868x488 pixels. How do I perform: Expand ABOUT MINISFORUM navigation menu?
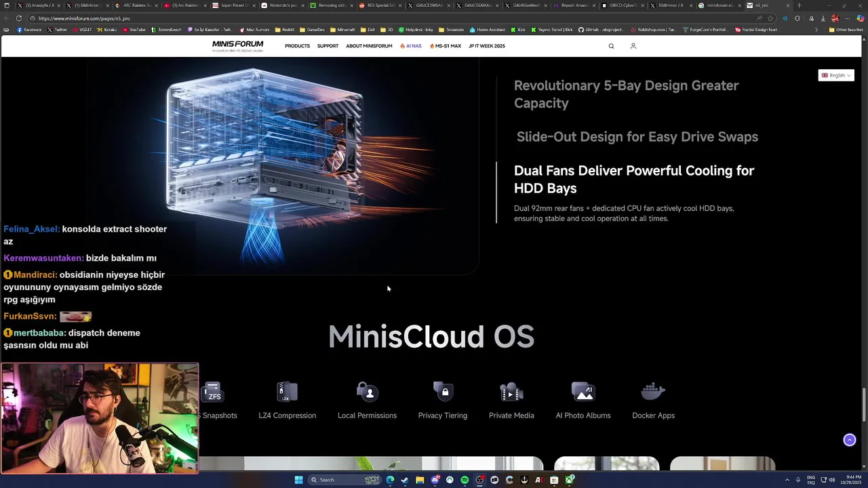tap(369, 46)
